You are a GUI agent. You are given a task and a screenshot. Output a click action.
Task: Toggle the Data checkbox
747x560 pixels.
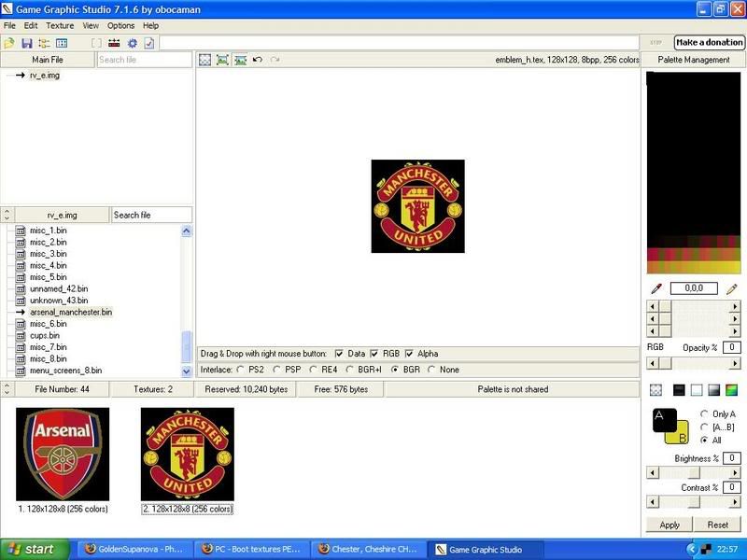click(x=339, y=354)
